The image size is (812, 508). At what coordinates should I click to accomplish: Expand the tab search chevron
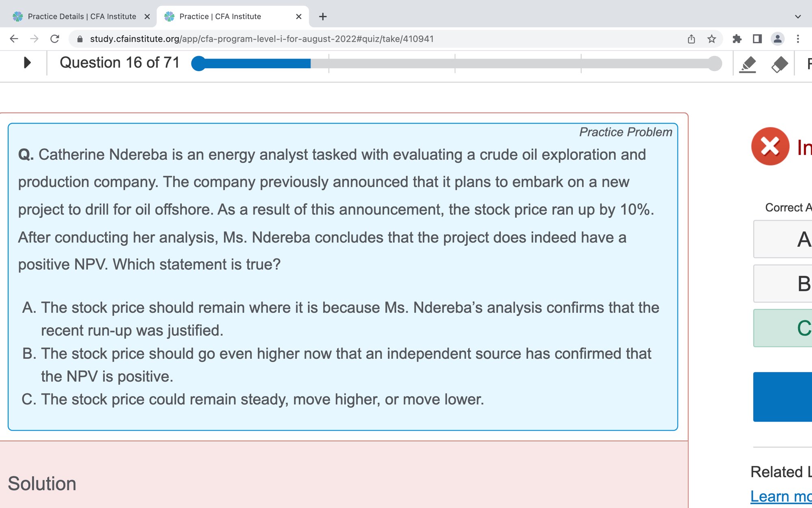click(797, 17)
